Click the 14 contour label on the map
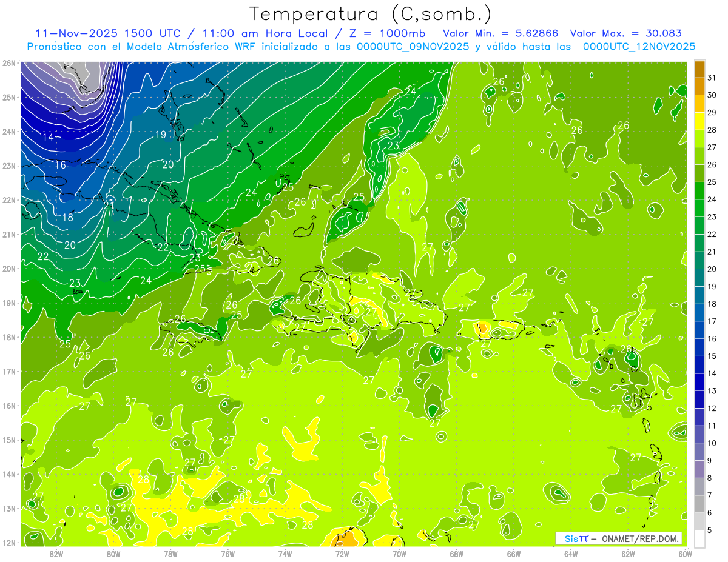 coord(48,138)
